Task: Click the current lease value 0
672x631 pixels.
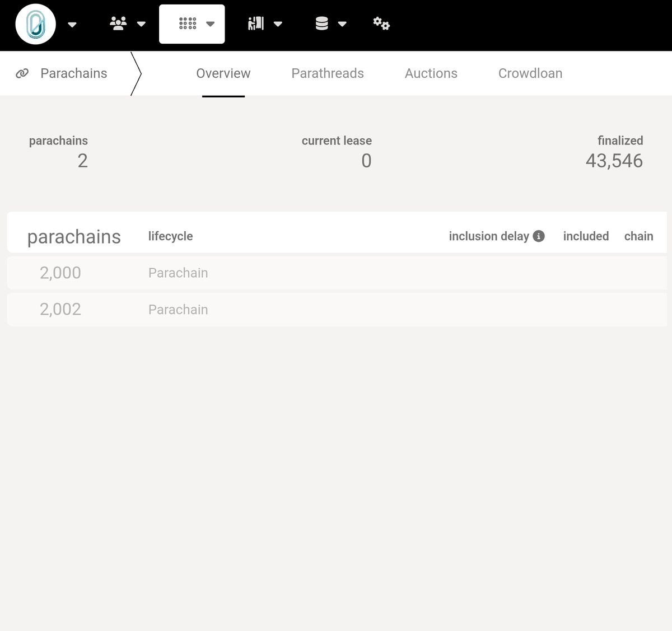Action: click(366, 161)
